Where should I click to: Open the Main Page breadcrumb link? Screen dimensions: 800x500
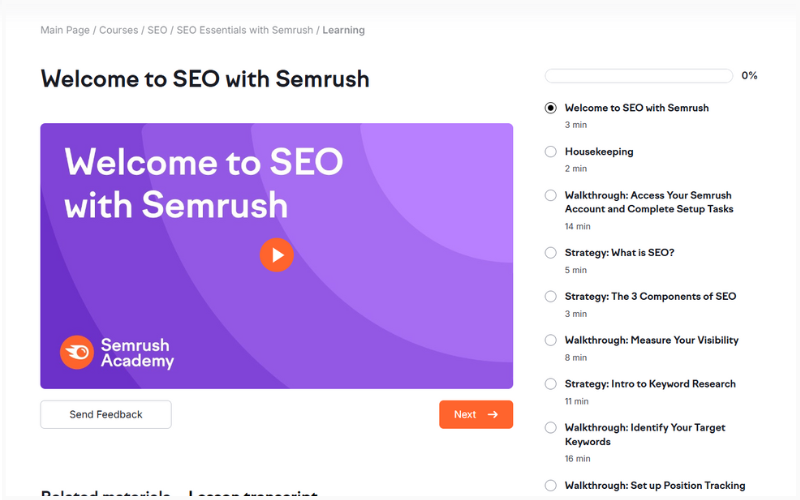coord(65,30)
